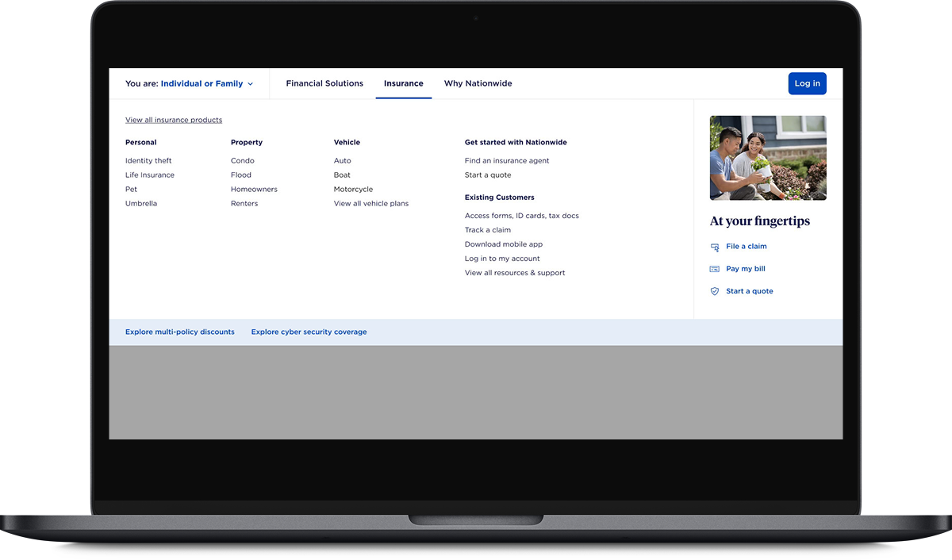Click Start a quote link under fingertips
This screenshot has width=952, height=560.
tap(750, 291)
